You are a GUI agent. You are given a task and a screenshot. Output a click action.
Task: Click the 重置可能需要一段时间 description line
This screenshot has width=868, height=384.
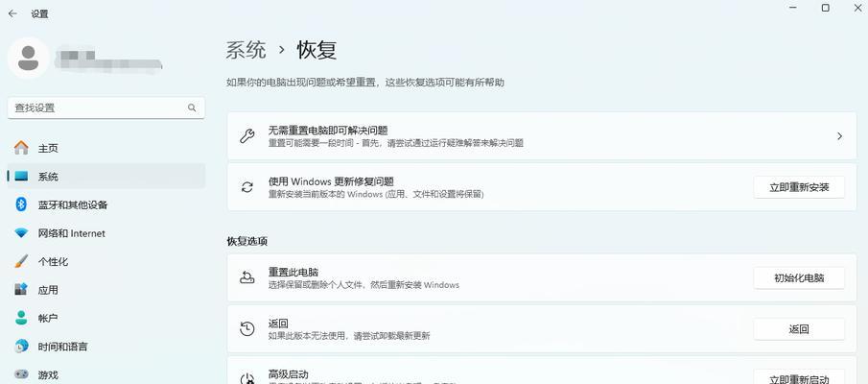(x=396, y=143)
